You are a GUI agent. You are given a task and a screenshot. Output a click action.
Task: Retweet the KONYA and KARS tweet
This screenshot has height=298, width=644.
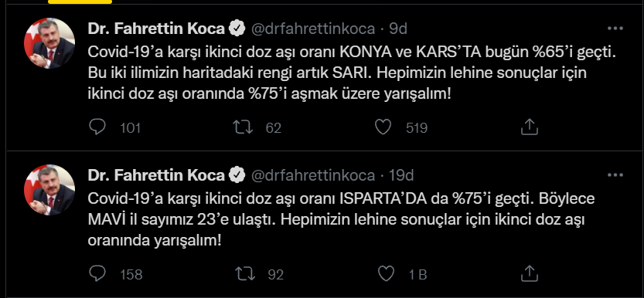[x=243, y=127]
